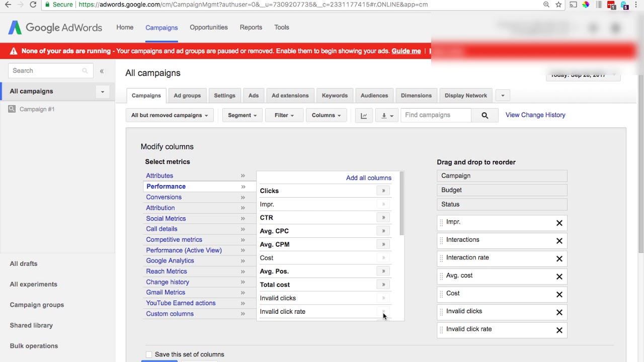Reload the page with refresh icon

pos(33,5)
